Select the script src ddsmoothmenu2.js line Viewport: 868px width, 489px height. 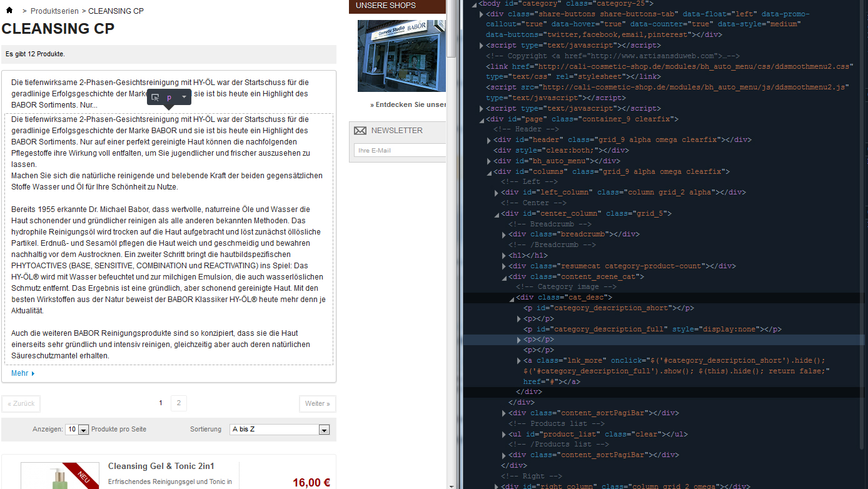(x=667, y=93)
